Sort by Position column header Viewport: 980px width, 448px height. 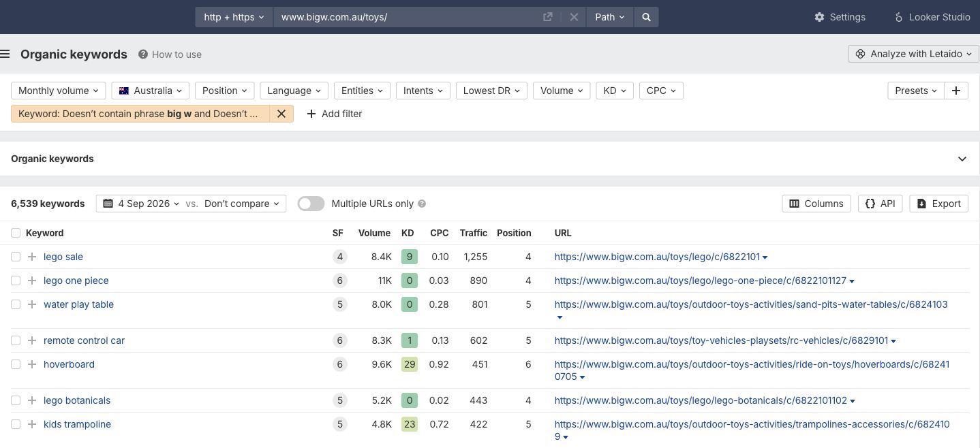point(514,233)
